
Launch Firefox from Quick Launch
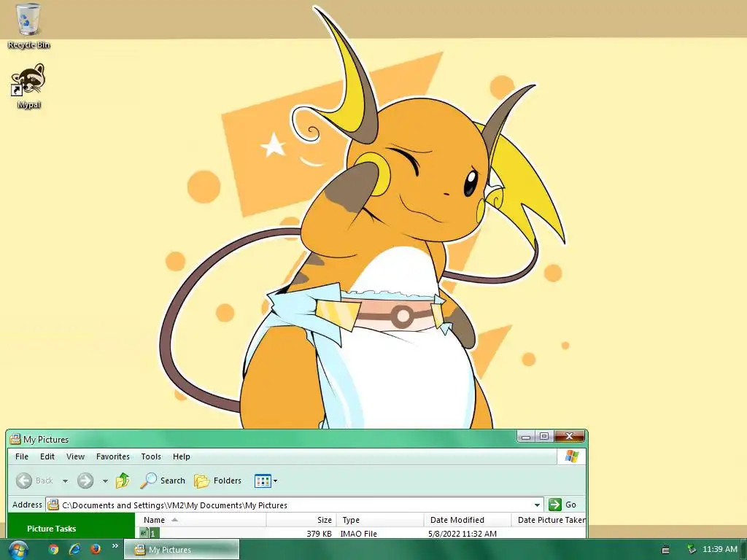[x=96, y=549]
